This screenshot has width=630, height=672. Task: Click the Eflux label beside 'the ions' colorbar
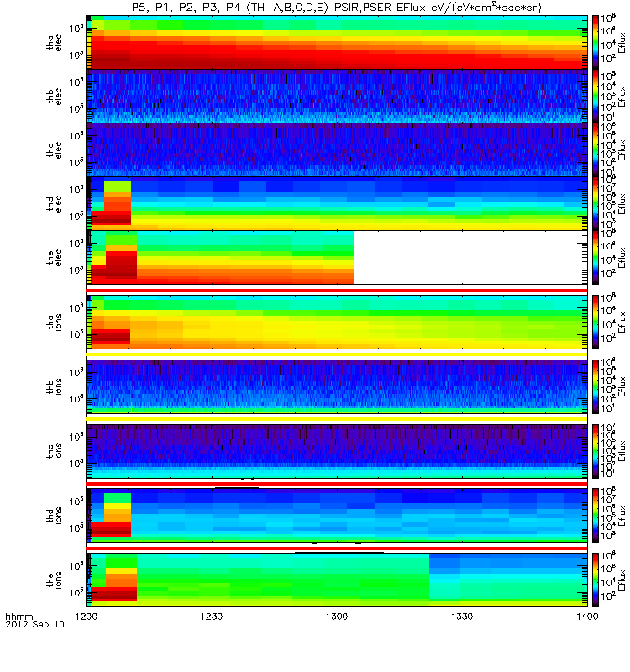[622, 580]
